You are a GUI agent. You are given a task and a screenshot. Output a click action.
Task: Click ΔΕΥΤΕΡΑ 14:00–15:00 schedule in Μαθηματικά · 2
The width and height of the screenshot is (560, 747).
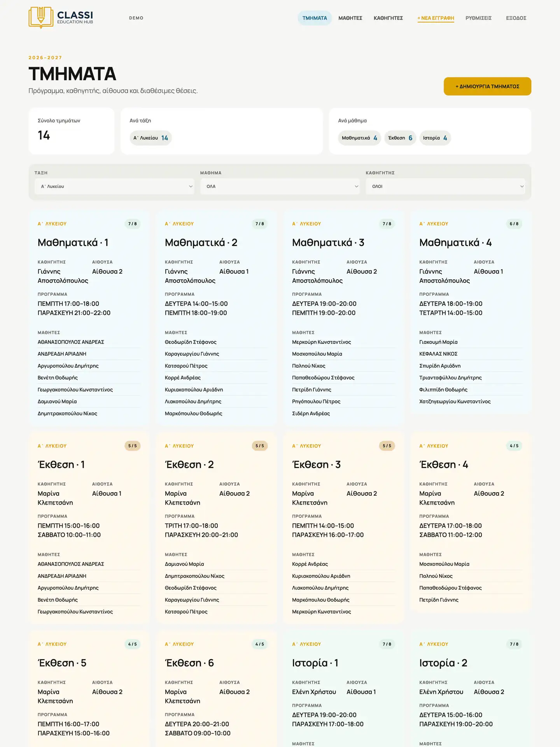click(x=196, y=304)
